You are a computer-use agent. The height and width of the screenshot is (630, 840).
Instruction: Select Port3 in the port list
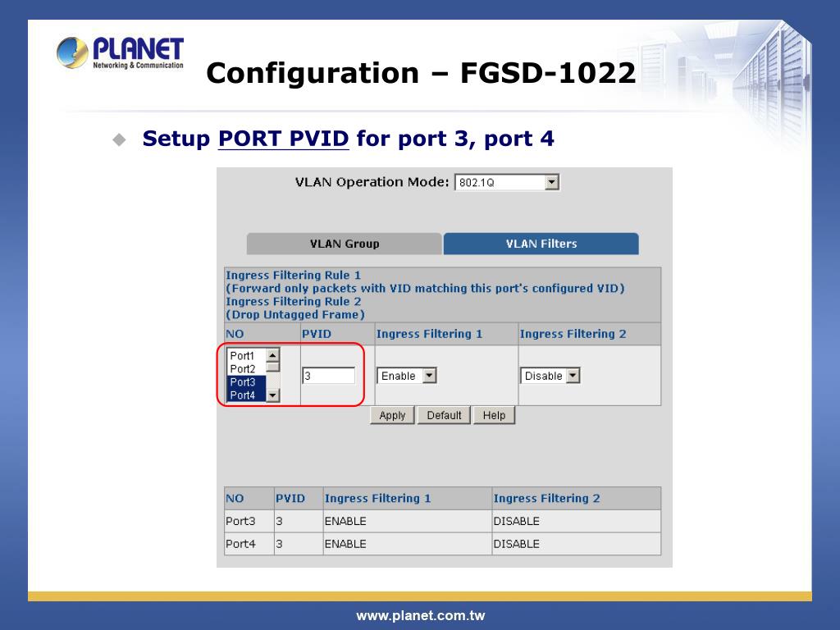pos(246,382)
